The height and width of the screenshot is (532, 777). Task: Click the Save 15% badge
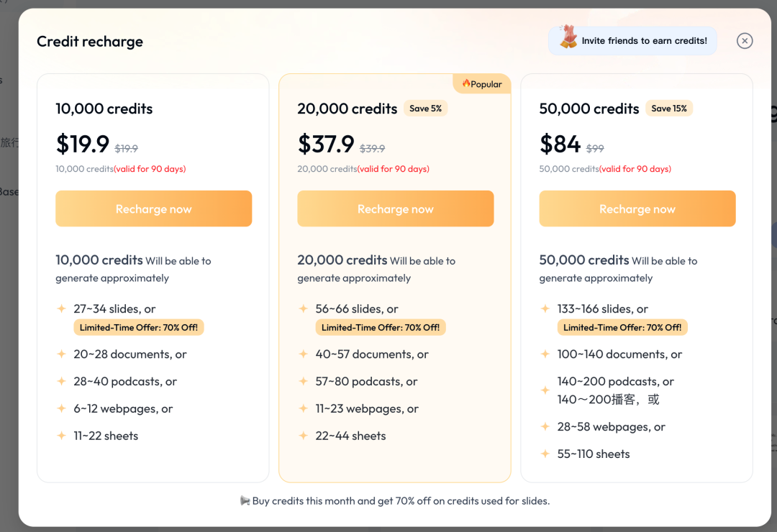coord(668,108)
